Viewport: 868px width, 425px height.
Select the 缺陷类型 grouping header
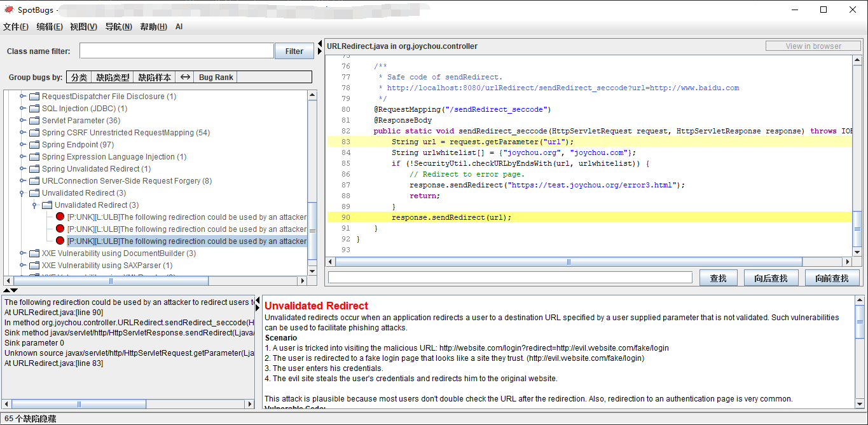tap(113, 77)
